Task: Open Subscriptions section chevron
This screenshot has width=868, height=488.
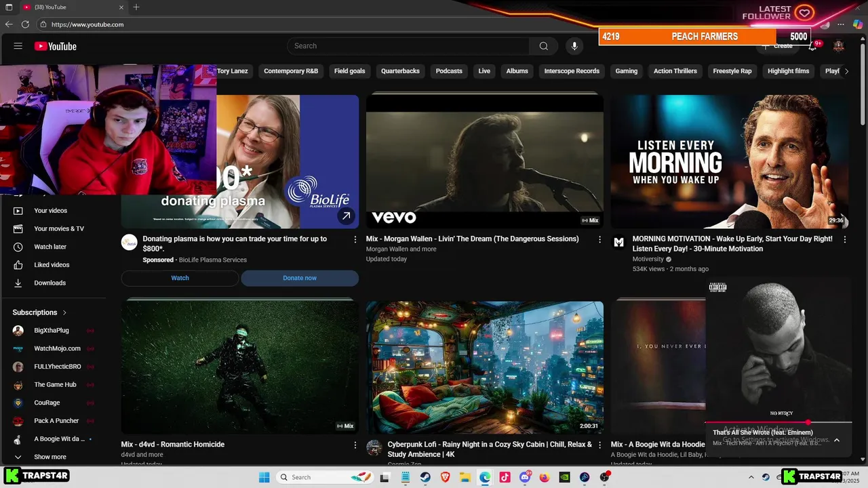Action: (64, 312)
